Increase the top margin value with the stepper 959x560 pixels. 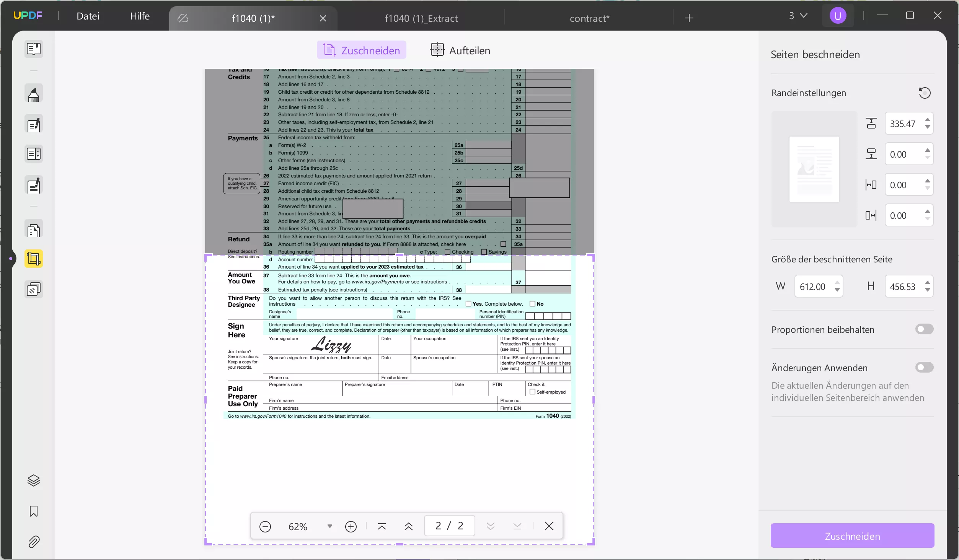[928, 120]
